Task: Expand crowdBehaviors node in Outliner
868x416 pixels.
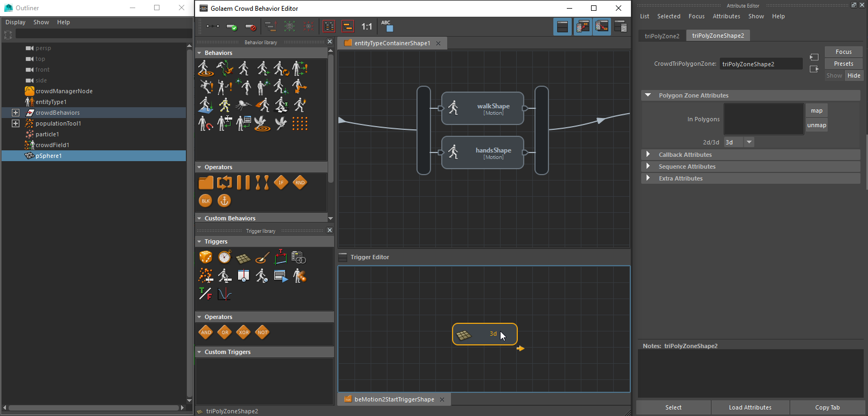Action: (16, 113)
